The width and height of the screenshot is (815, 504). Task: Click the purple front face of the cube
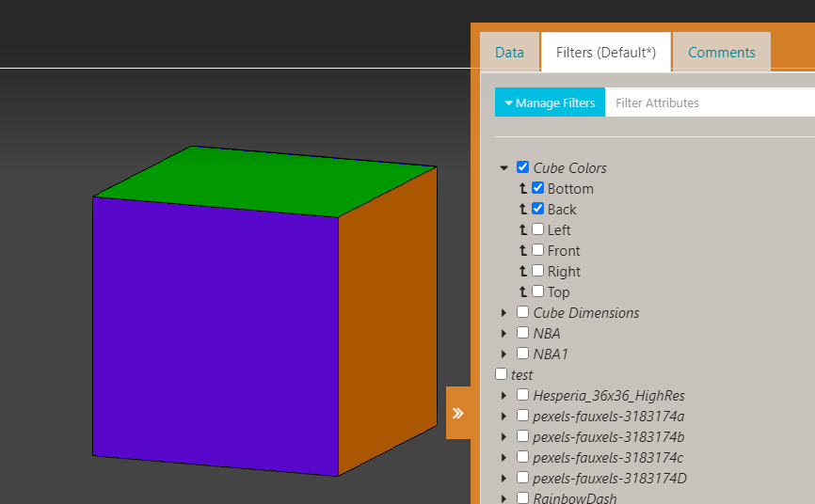(216, 337)
